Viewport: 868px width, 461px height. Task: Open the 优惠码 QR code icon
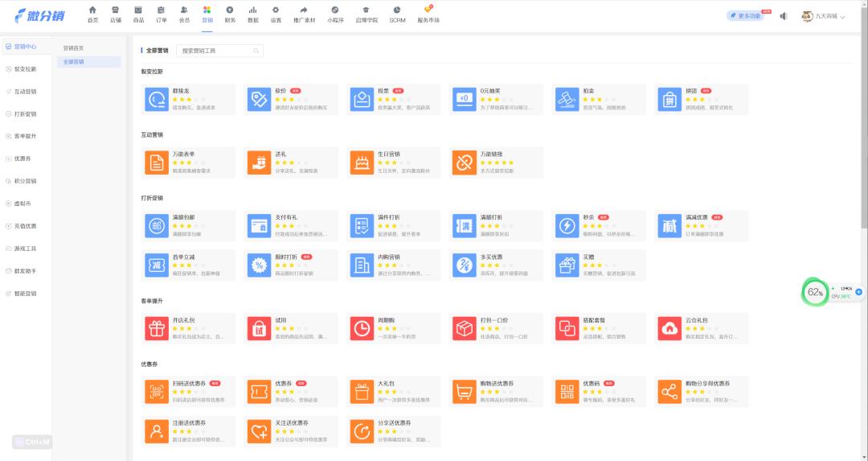pos(566,392)
